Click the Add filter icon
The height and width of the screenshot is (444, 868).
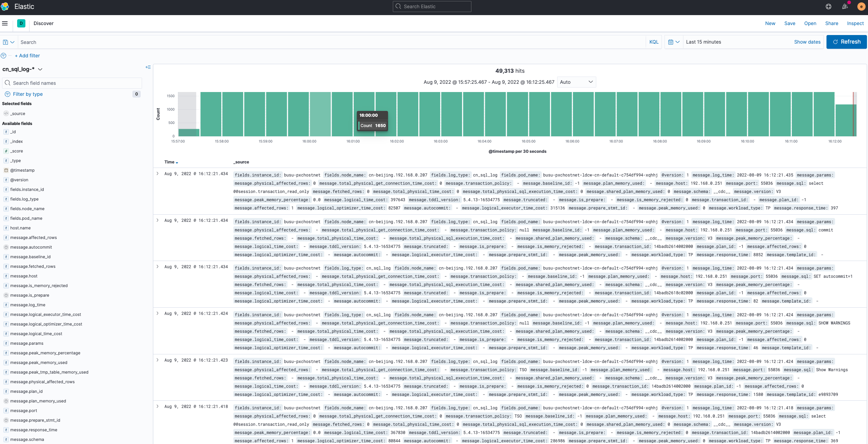point(26,56)
